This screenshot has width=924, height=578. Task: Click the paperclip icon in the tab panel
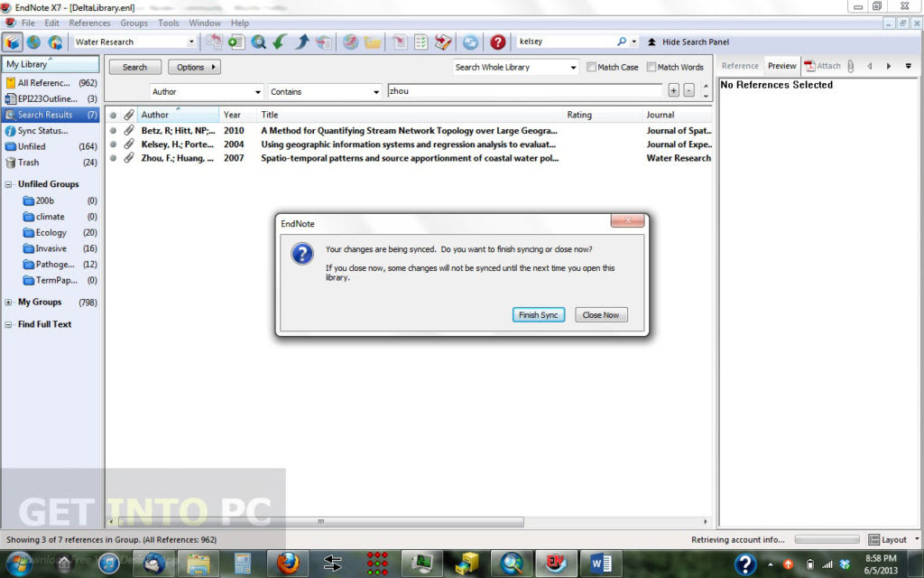tap(850, 66)
